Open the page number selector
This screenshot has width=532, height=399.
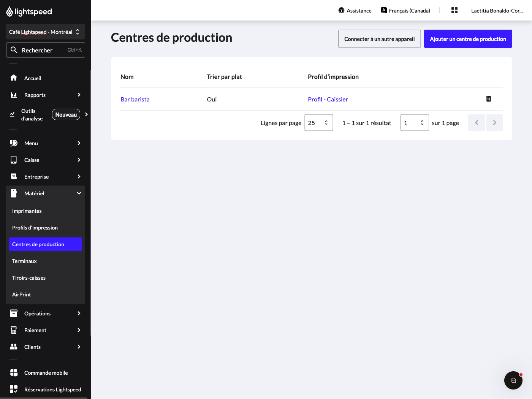(x=415, y=122)
